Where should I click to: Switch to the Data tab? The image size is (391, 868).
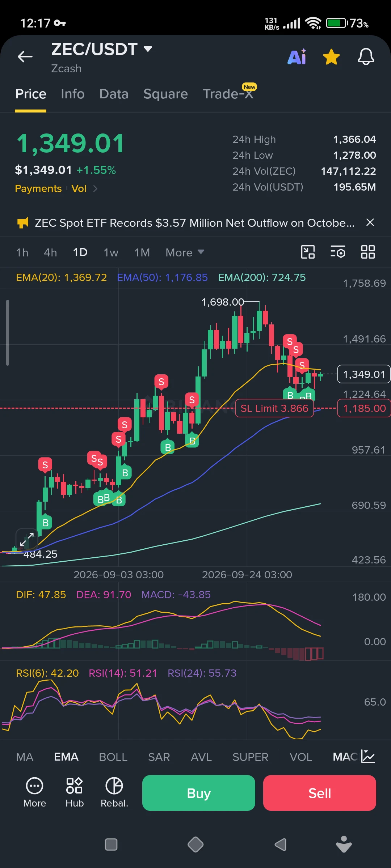coord(114,94)
